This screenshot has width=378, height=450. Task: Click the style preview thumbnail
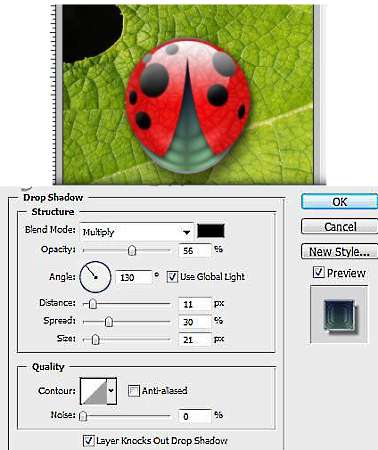pyautogui.click(x=339, y=314)
